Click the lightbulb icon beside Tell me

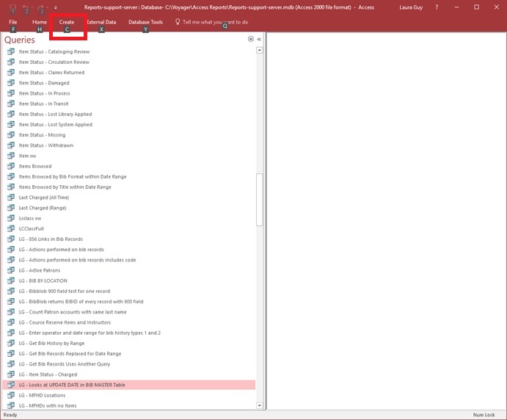178,22
